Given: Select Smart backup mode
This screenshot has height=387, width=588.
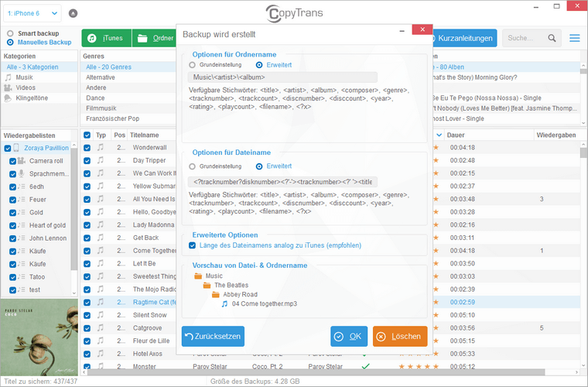Looking at the screenshot, I should (x=10, y=33).
